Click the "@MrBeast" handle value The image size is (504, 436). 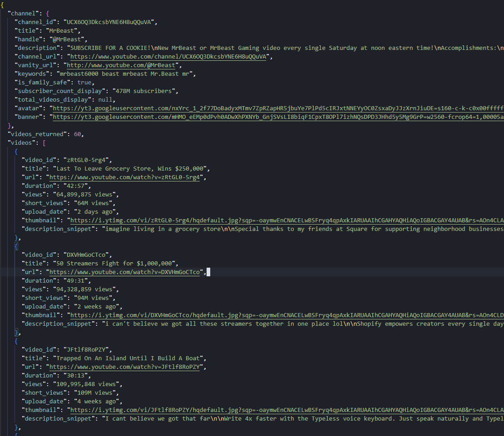[67, 39]
